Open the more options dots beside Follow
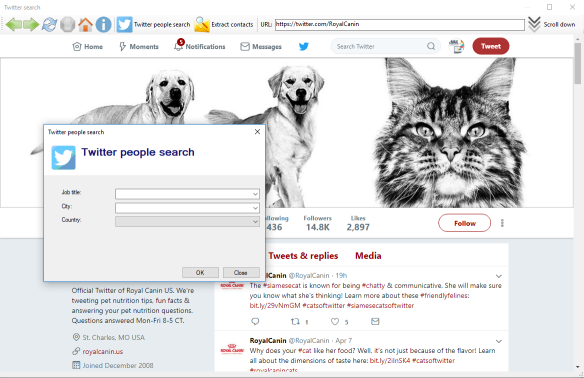 pos(502,223)
